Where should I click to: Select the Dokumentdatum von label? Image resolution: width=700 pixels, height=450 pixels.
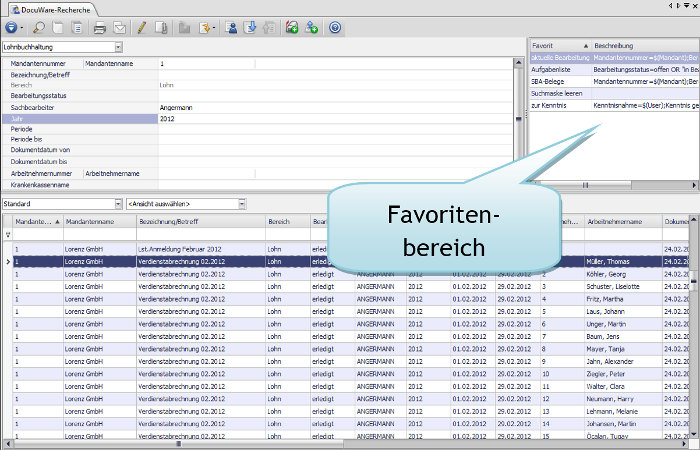point(40,150)
